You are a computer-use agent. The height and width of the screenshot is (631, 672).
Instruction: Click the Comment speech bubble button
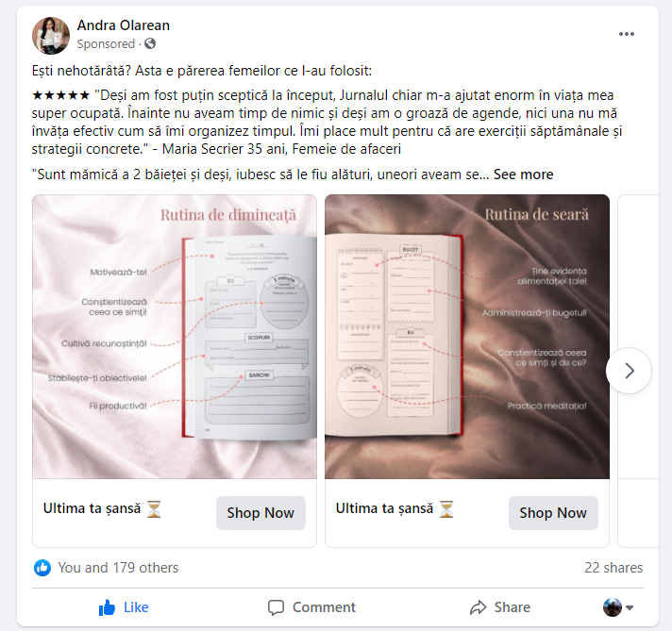click(311, 607)
